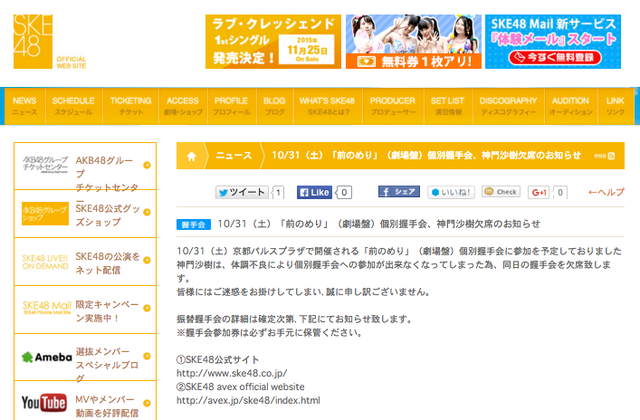Click the Google +1 count bubble
This screenshot has width=640, height=420.
(x=560, y=192)
